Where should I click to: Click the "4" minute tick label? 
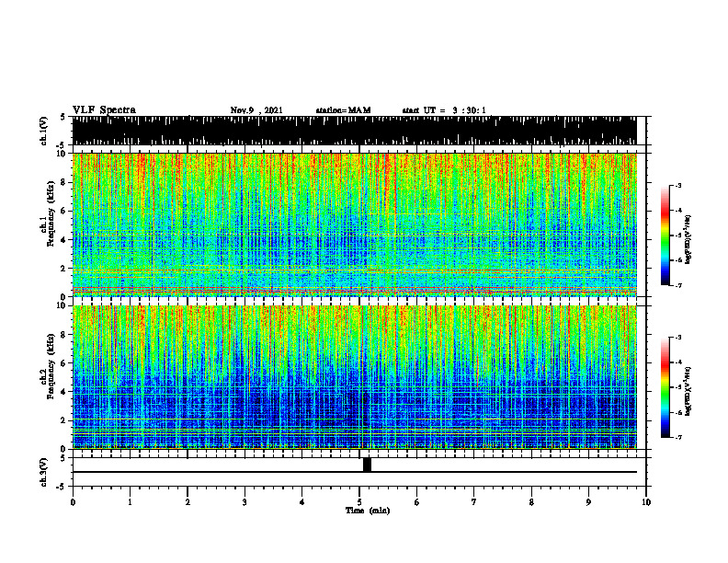(302, 502)
